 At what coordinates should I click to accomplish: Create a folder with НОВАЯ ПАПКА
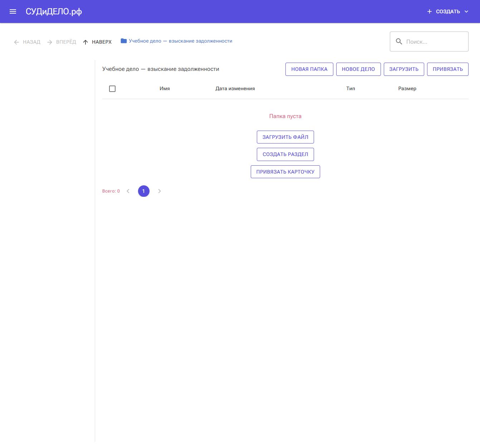pyautogui.click(x=309, y=69)
